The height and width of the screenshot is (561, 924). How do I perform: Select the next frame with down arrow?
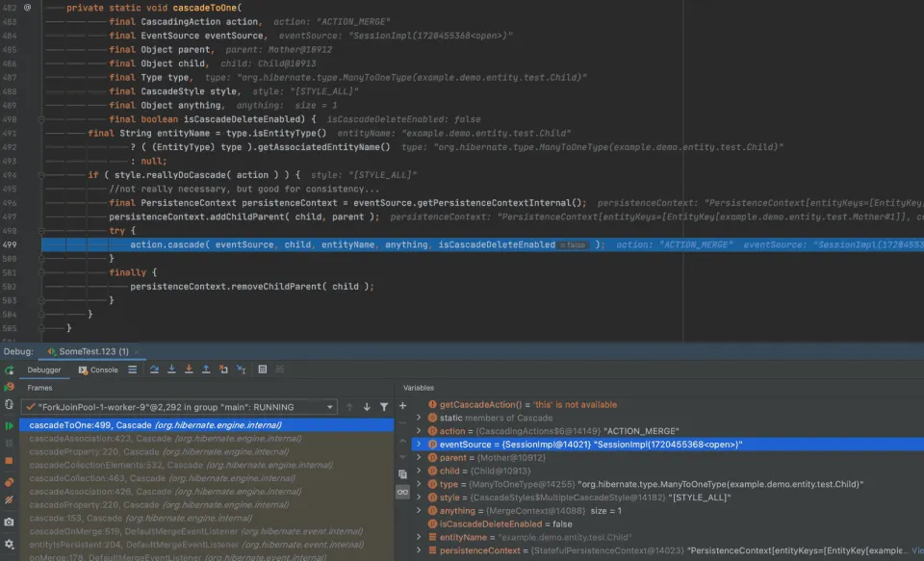pyautogui.click(x=367, y=407)
